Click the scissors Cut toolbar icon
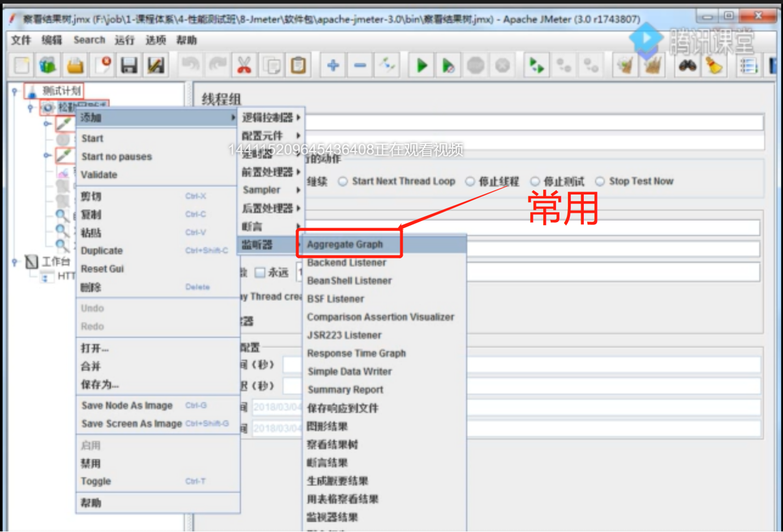 click(x=244, y=66)
